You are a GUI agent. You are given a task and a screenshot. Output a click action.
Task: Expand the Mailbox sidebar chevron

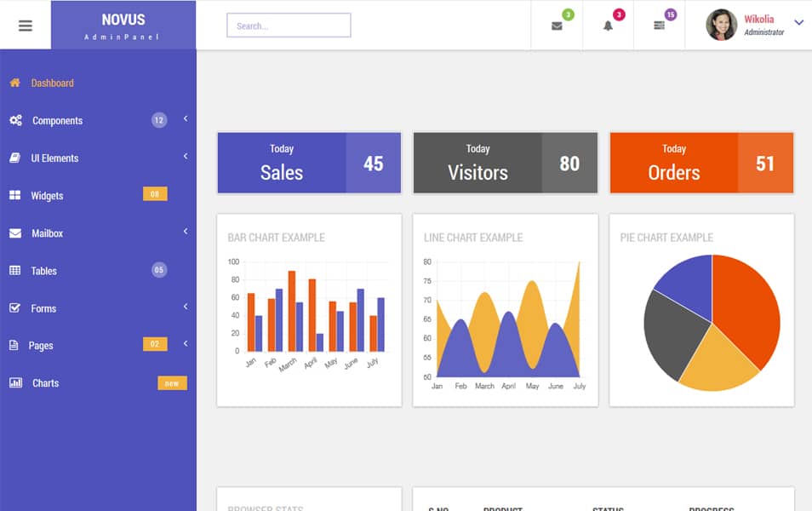click(x=186, y=232)
